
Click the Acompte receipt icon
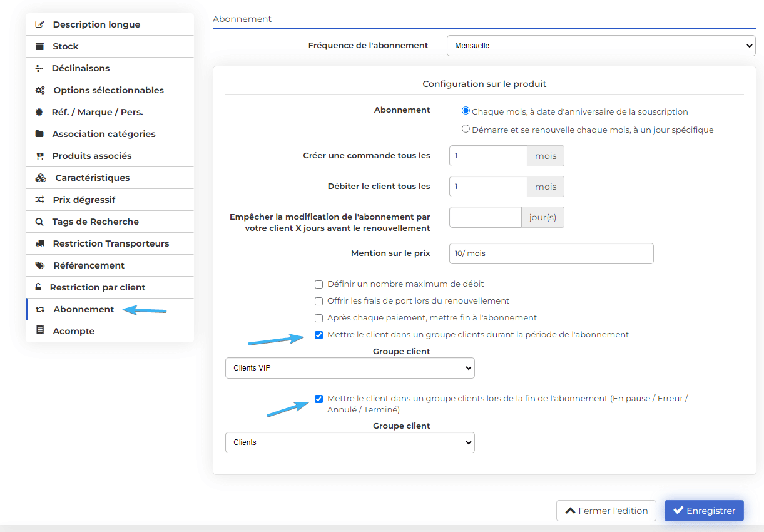(x=40, y=330)
